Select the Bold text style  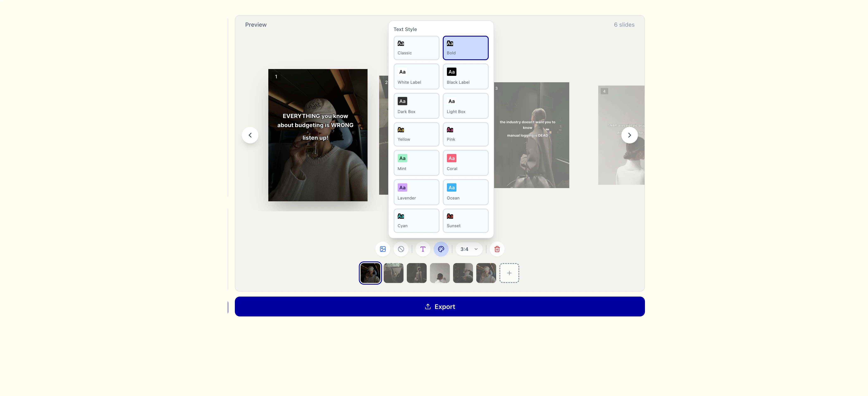tap(465, 48)
